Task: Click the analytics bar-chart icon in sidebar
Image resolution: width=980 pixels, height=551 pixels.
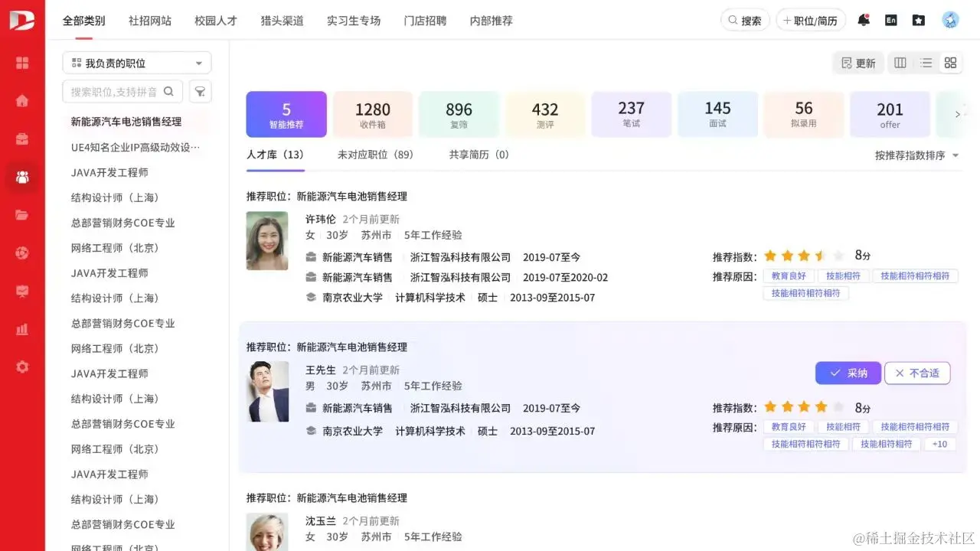Action: (21, 329)
